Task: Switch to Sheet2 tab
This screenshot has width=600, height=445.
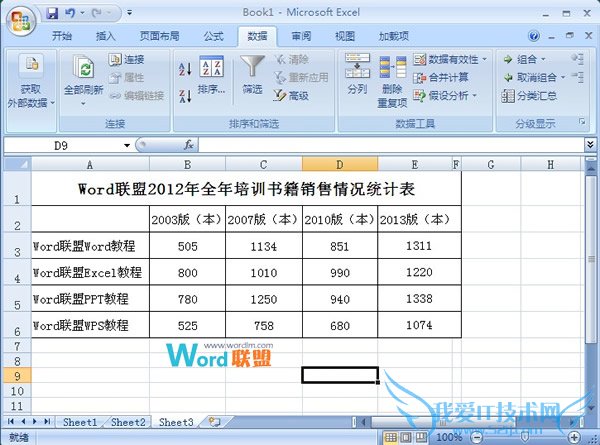Action: tap(128, 422)
